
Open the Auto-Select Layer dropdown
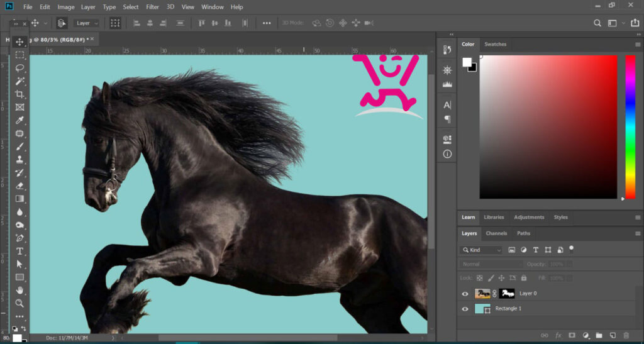pos(86,23)
